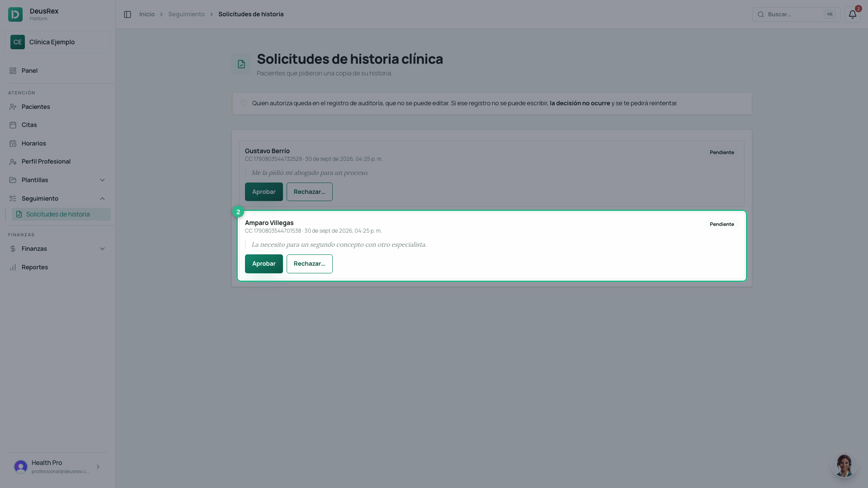Image resolution: width=868 pixels, height=488 pixels.
Task: Click the CE clinic badge
Action: pos(18,42)
